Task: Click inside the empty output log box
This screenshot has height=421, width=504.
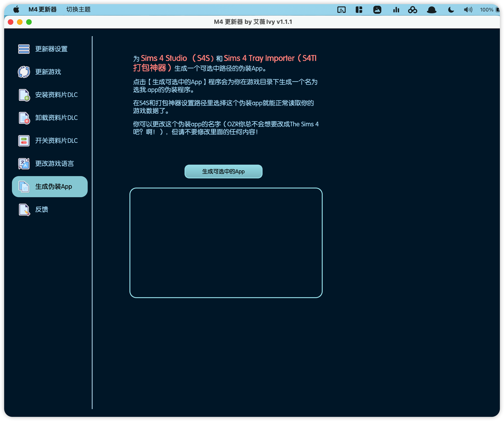Action: 226,243
